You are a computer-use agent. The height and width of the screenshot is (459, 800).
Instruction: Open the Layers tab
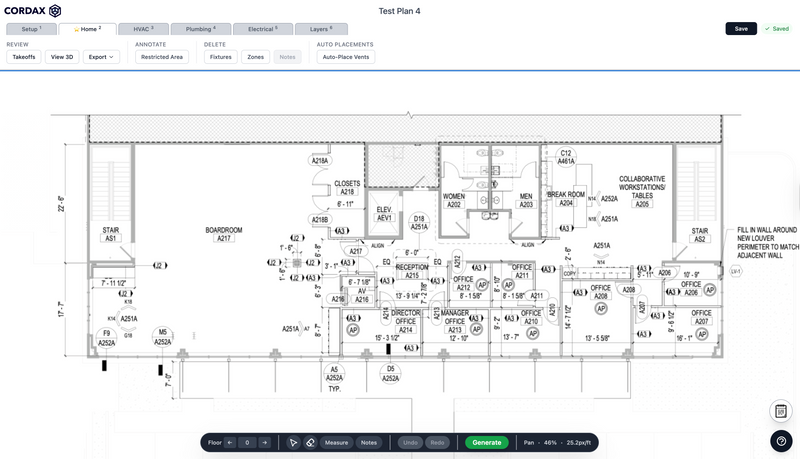click(321, 29)
